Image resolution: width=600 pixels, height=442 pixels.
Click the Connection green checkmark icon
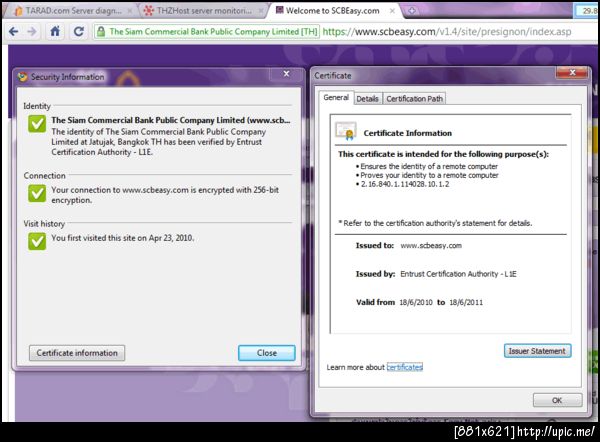pos(37,194)
